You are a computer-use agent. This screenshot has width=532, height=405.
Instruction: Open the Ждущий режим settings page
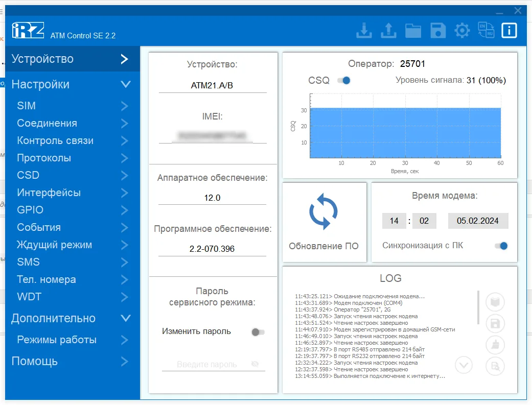click(72, 245)
